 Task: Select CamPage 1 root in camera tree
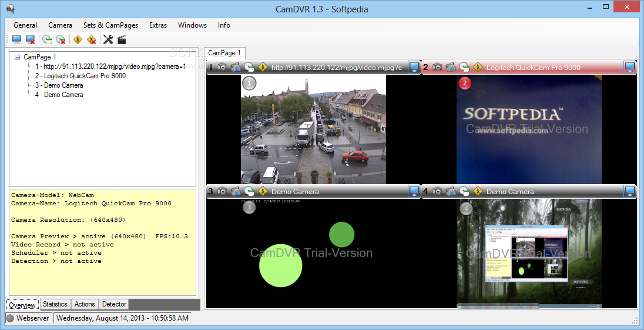[40, 57]
